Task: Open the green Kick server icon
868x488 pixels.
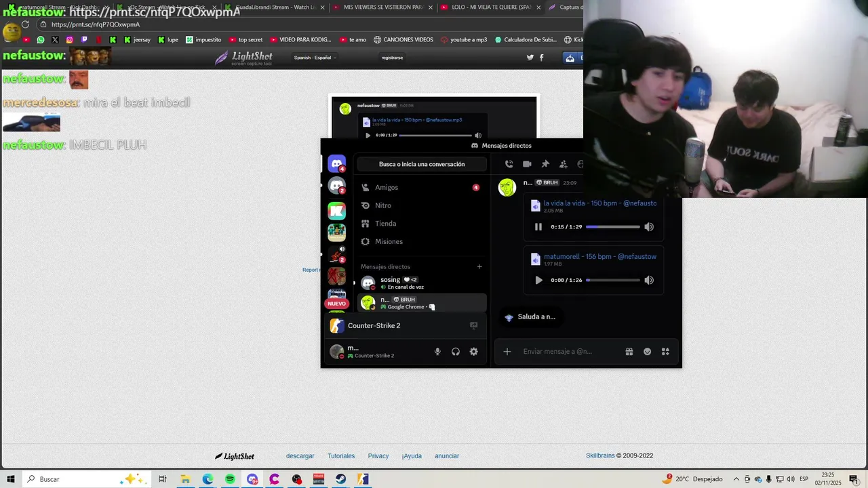Action: point(337,211)
